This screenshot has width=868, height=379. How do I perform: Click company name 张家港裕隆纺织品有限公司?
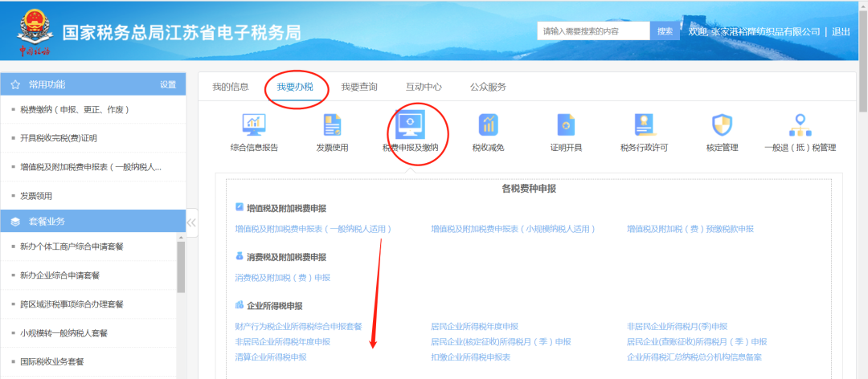point(766,31)
